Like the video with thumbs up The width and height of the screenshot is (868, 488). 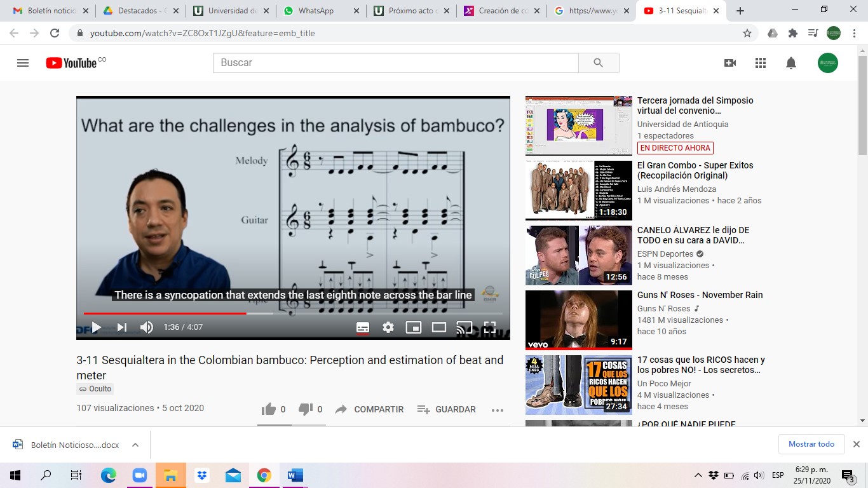(269, 409)
